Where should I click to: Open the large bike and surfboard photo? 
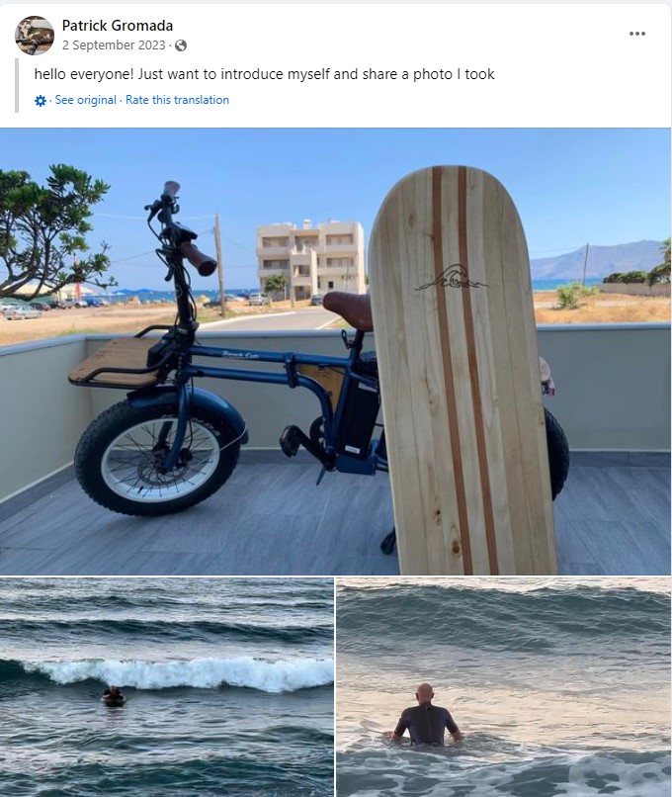335,351
